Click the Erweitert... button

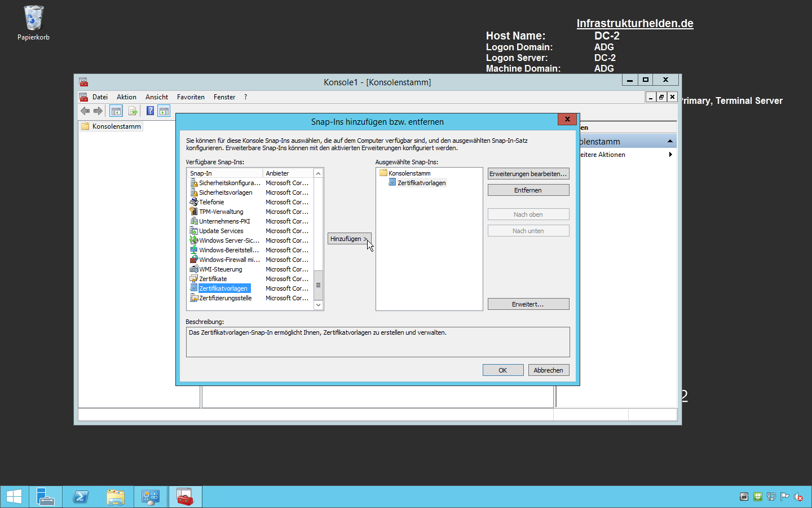click(528, 304)
